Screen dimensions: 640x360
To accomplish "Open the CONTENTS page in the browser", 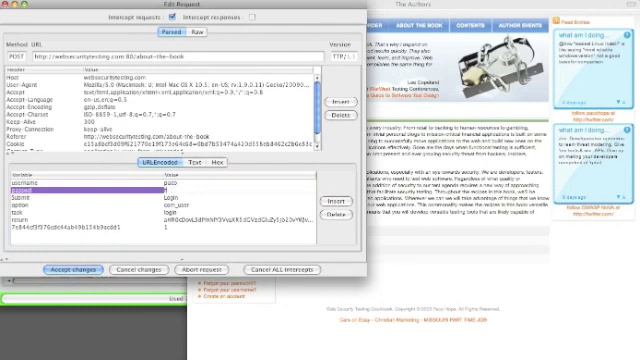I will coord(471,25).
